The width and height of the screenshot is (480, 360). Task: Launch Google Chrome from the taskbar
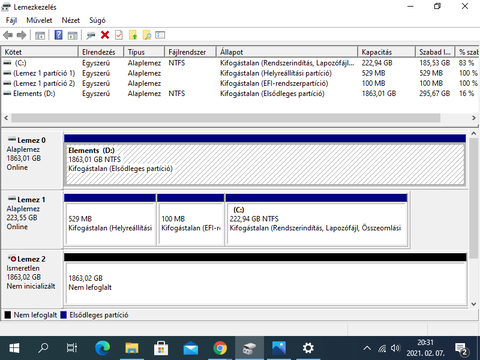(x=220, y=348)
